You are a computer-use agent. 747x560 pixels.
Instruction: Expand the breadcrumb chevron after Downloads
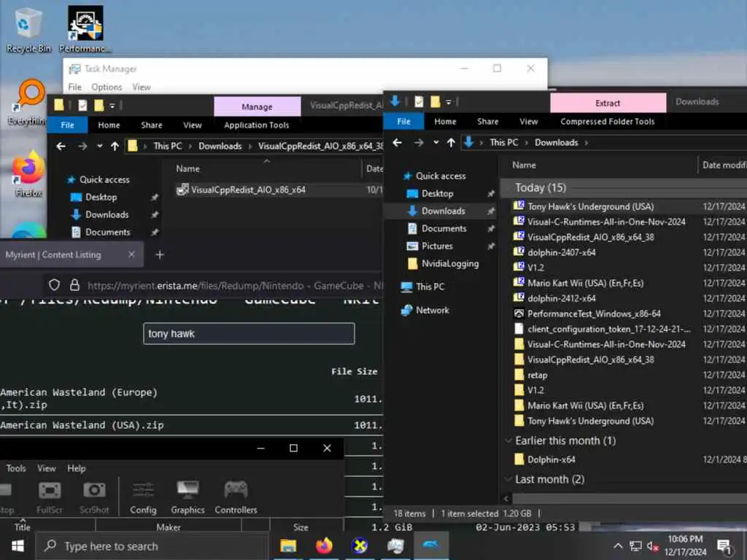pyautogui.click(x=587, y=142)
